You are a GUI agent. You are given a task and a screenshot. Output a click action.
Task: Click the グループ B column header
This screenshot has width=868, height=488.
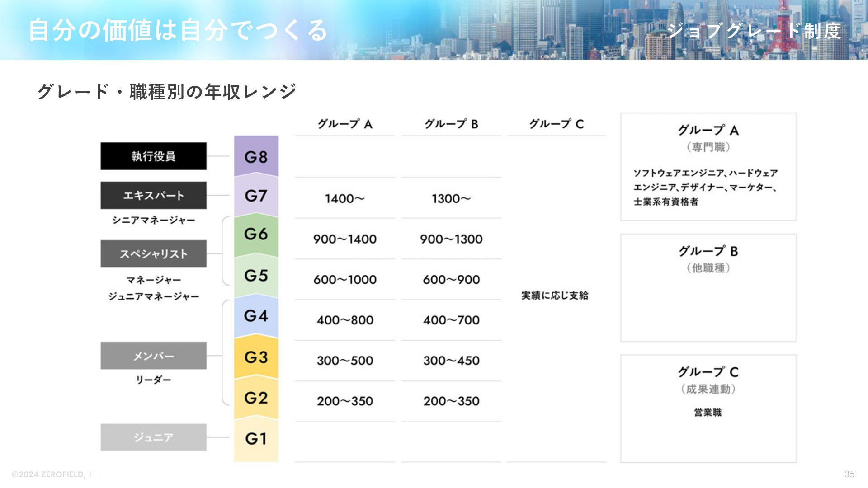[451, 124]
